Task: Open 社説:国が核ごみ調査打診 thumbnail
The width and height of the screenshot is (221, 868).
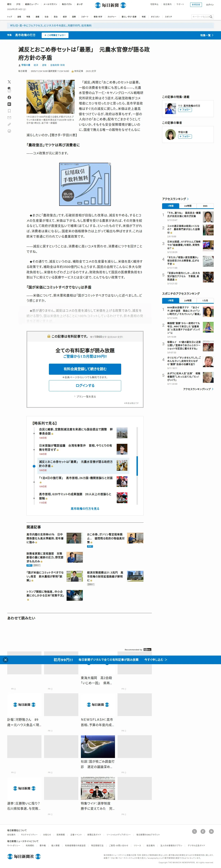Action: [98, 747]
